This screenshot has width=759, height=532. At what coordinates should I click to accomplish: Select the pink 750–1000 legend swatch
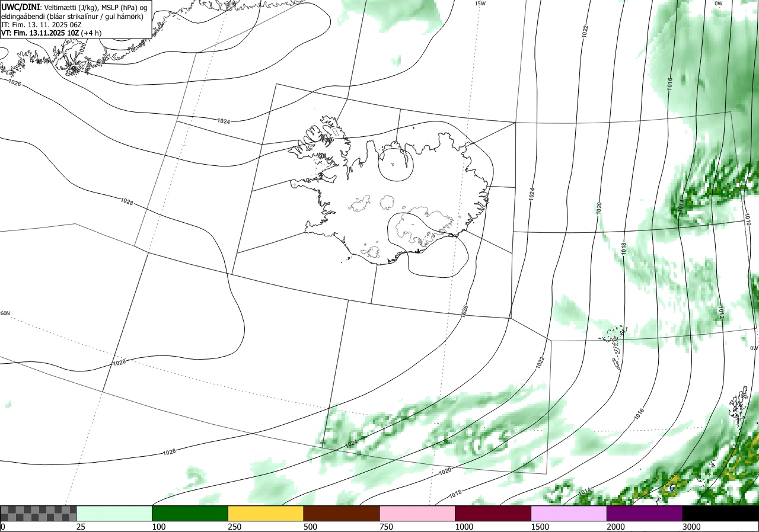[x=417, y=513]
